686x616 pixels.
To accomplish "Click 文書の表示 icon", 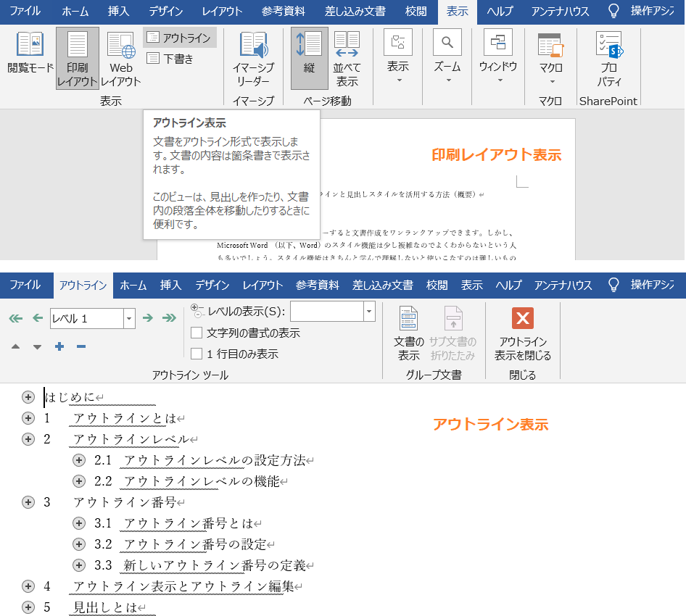I will [408, 333].
